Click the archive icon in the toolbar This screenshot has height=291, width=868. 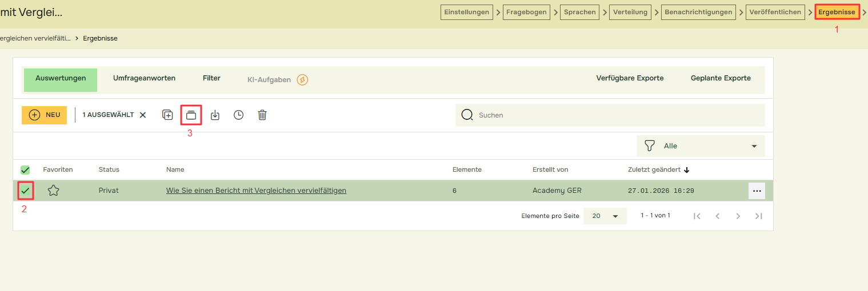click(x=191, y=115)
